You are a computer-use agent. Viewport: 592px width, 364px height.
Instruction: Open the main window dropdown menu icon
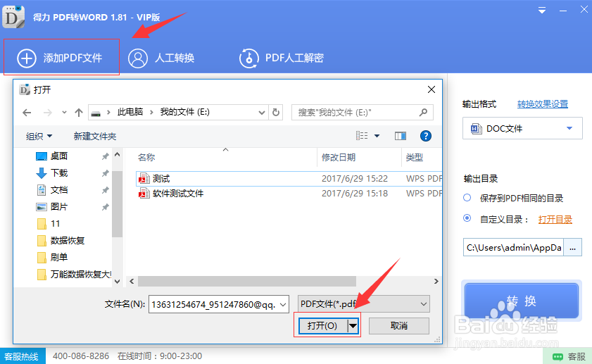542,11
